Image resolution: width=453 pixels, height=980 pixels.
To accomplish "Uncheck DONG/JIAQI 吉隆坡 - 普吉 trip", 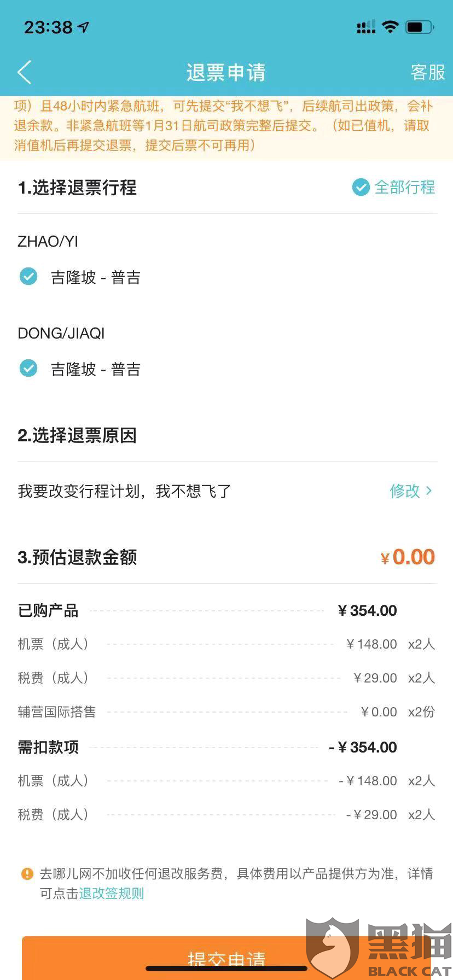I will (x=28, y=369).
